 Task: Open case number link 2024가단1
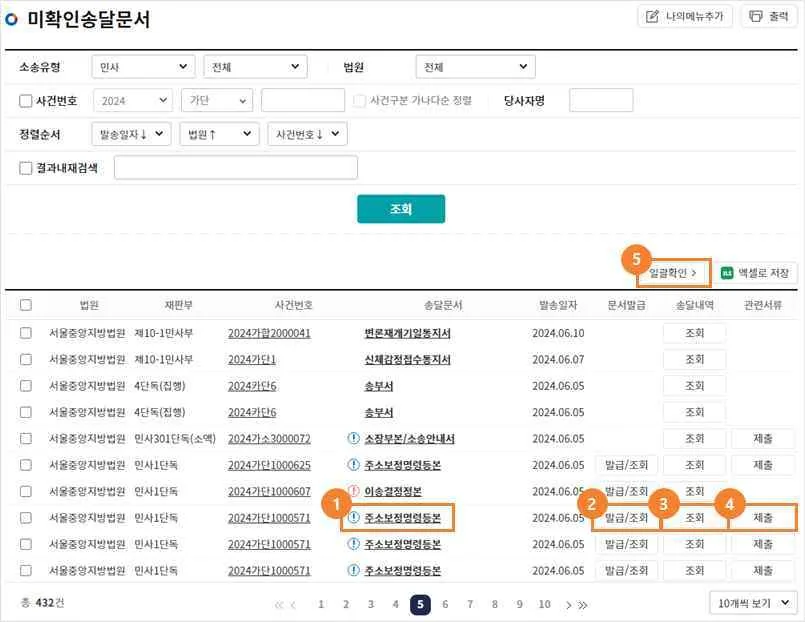coord(252,359)
